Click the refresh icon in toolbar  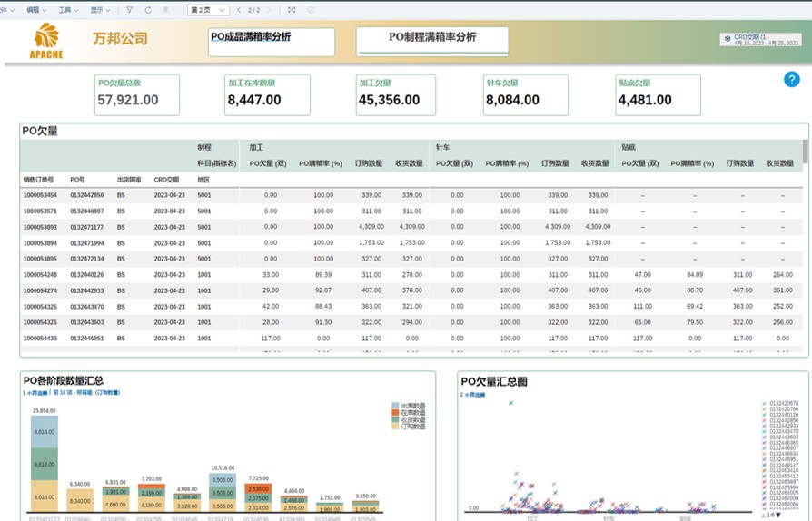pyautogui.click(x=148, y=10)
